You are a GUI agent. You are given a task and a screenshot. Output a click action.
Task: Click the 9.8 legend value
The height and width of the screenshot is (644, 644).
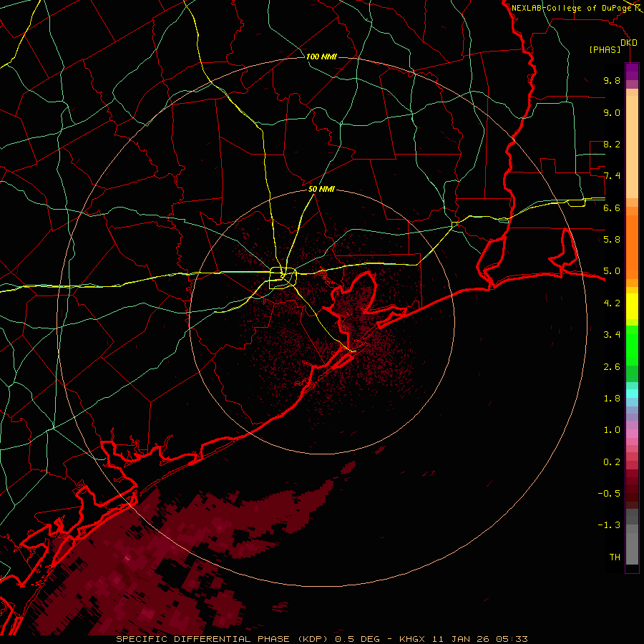click(x=612, y=81)
